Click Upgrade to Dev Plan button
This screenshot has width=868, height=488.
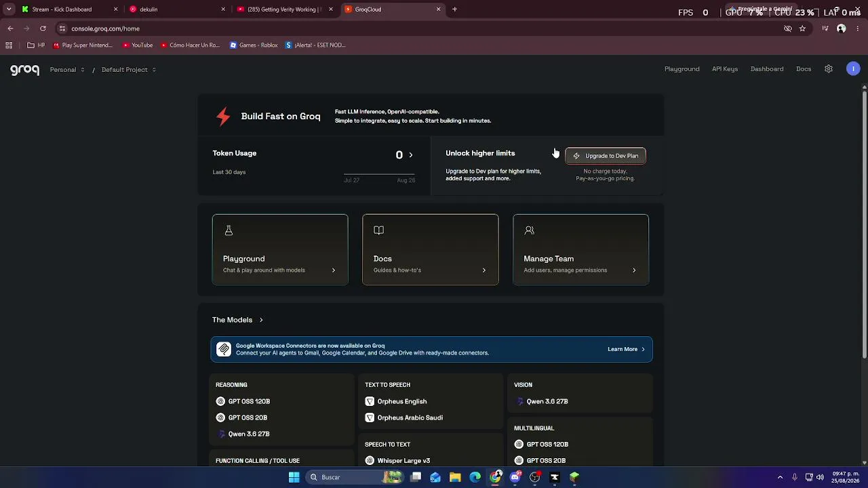click(606, 156)
